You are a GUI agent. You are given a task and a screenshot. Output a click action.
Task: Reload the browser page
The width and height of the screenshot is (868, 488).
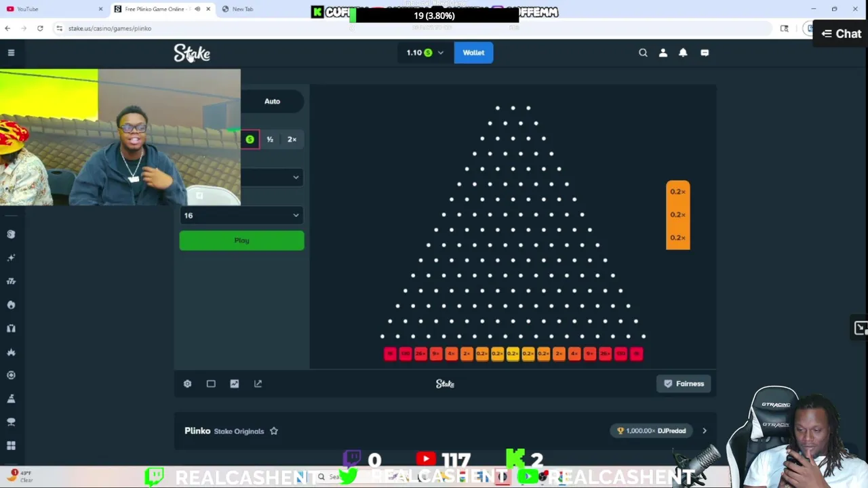click(x=40, y=28)
